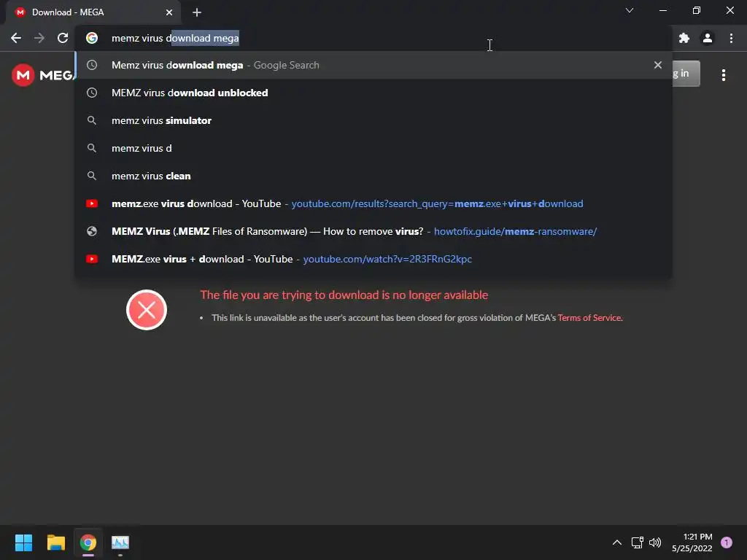Click the MEGA logo on the page
The image size is (747, 560).
[43, 75]
